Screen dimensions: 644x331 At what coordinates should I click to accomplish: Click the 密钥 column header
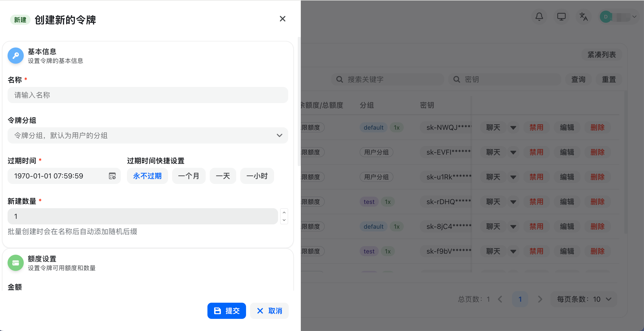pyautogui.click(x=427, y=105)
